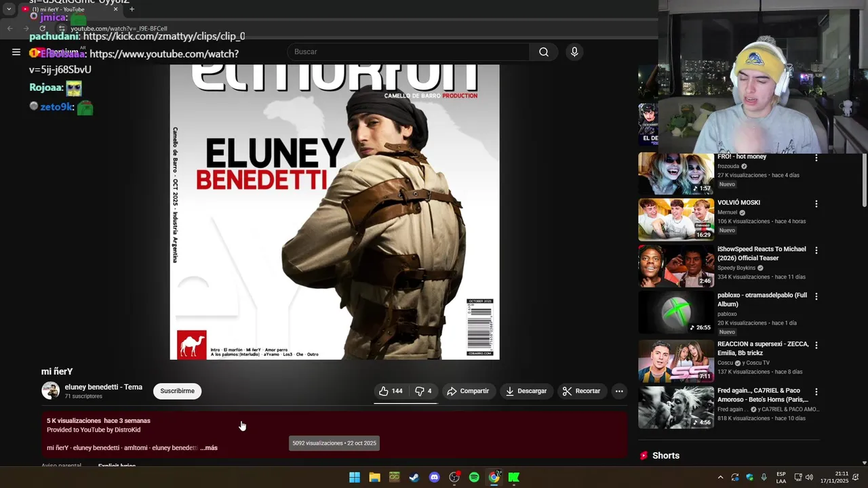Click the Mernuel channel name
Viewport: 868px width, 488px height.
point(728,212)
